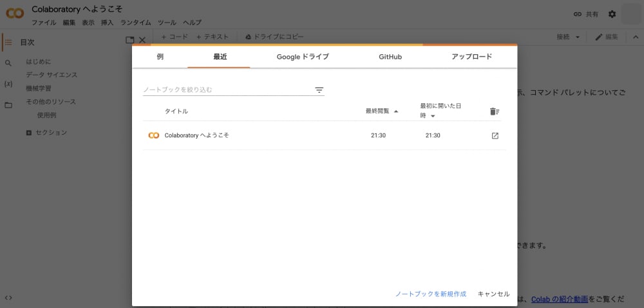Open the search icon in left rail
This screenshot has height=308, width=644.
click(8, 63)
